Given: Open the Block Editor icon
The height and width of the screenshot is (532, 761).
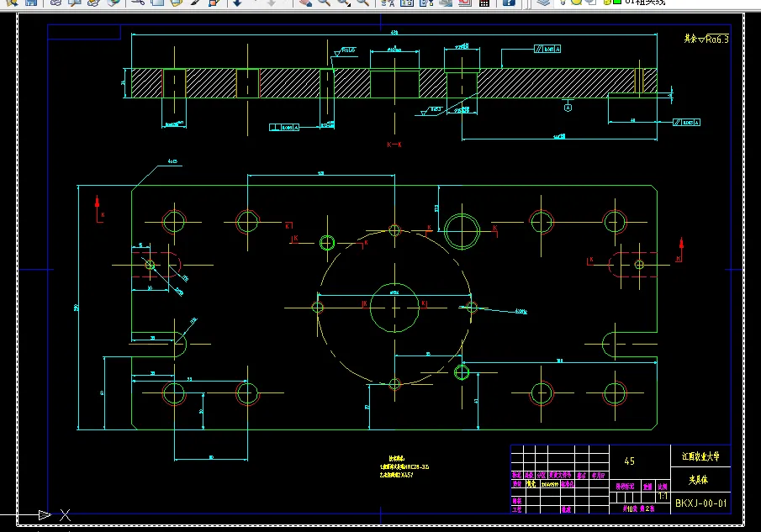Looking at the screenshot, I should point(214,3).
